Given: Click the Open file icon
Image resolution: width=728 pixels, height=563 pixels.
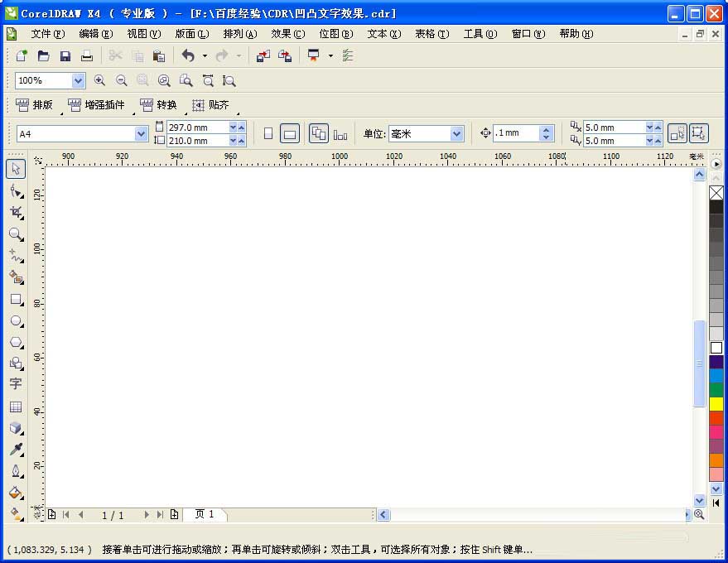Looking at the screenshot, I should (x=44, y=56).
